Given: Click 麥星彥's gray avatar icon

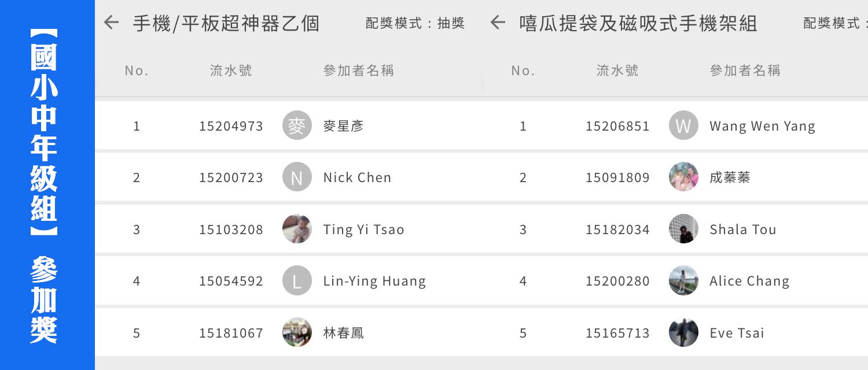Looking at the screenshot, I should (x=297, y=125).
